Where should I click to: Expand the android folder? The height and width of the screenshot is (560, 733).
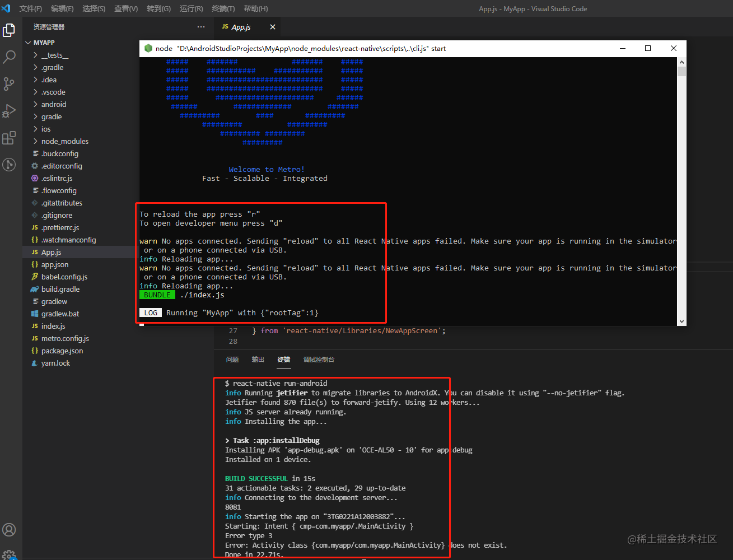click(x=36, y=104)
